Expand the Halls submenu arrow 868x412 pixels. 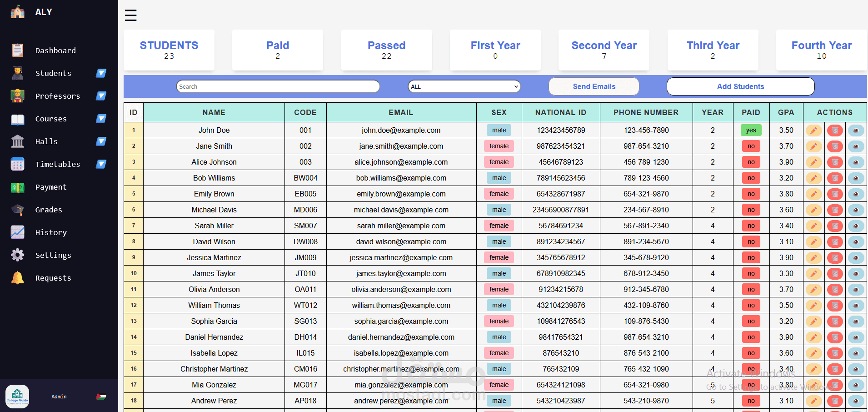pos(101,141)
